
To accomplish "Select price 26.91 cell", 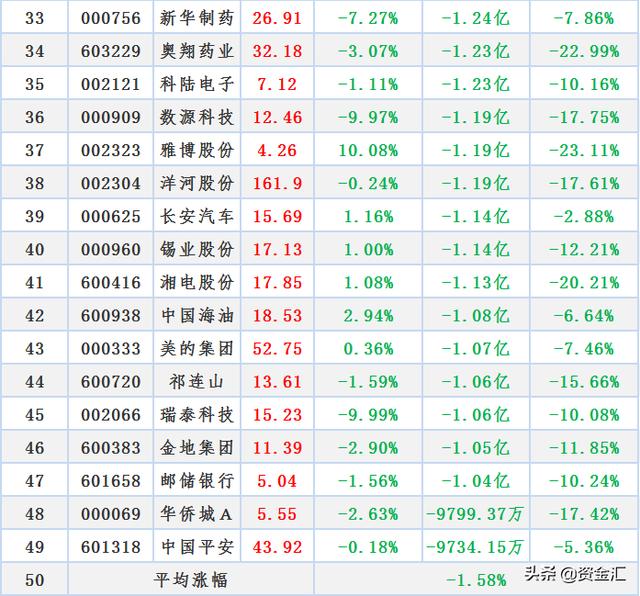I will pyautogui.click(x=277, y=18).
